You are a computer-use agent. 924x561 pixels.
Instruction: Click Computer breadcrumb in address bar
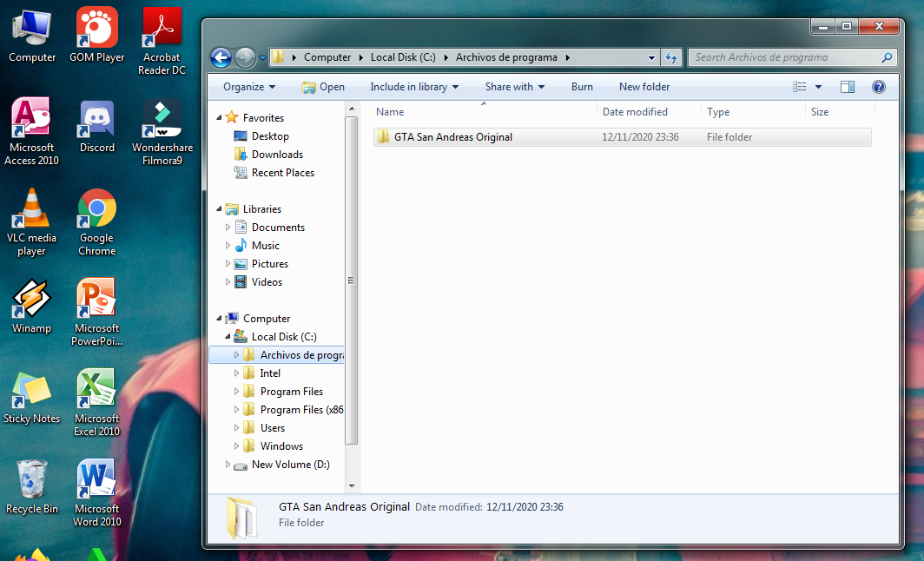point(327,57)
